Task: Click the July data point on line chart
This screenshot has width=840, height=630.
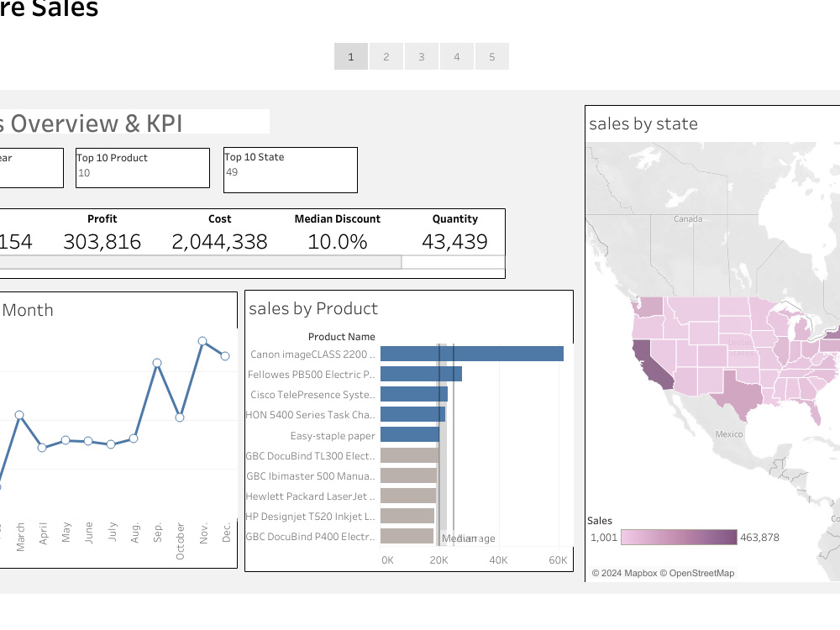Action: (x=111, y=444)
